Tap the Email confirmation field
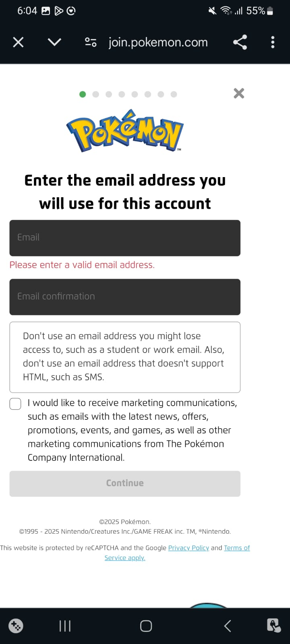Screen dimensions: 290x644 [x=125, y=297]
